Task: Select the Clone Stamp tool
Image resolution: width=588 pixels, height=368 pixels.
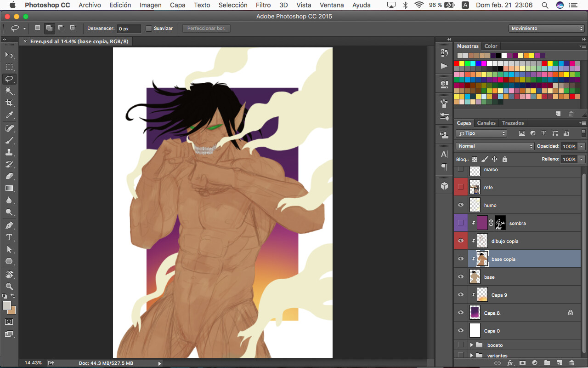Action: point(9,152)
